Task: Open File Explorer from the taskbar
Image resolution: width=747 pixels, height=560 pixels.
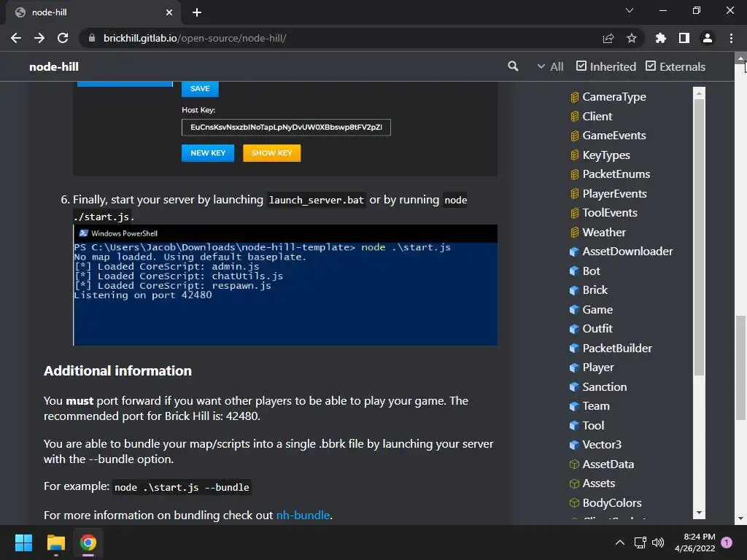Action: click(x=55, y=542)
